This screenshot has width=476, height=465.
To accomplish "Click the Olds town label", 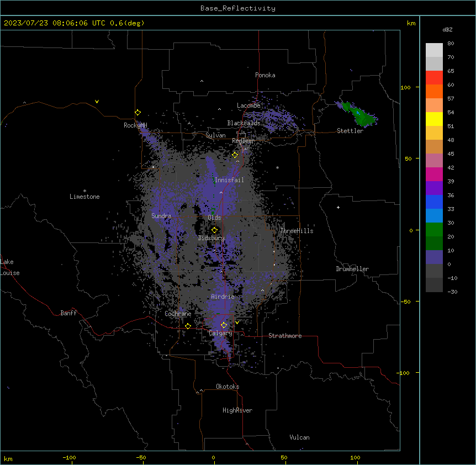I will pyautogui.click(x=214, y=218).
